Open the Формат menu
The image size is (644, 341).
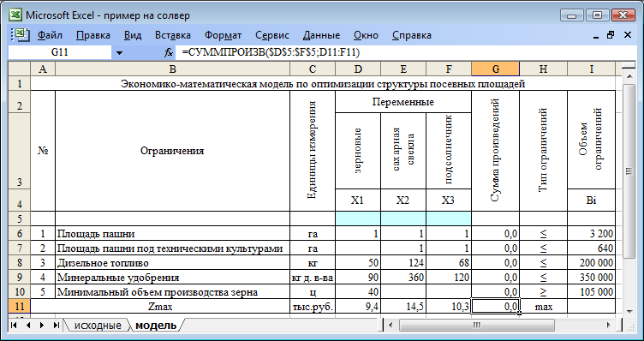[x=223, y=35]
